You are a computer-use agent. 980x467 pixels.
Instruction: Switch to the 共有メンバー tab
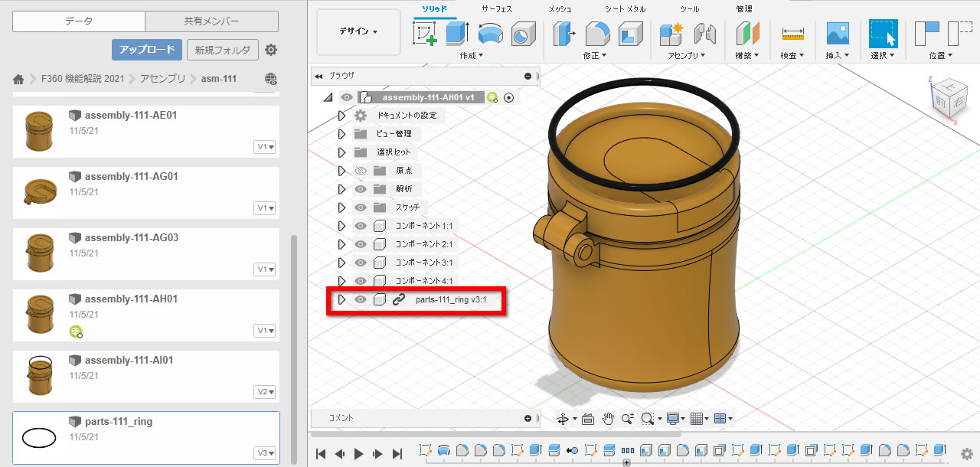211,21
